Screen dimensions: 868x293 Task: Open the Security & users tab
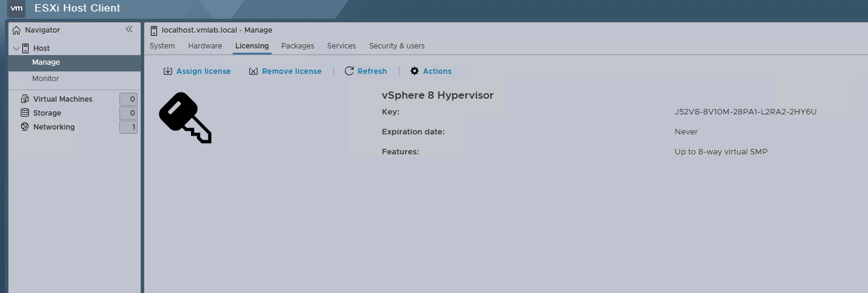coord(397,46)
